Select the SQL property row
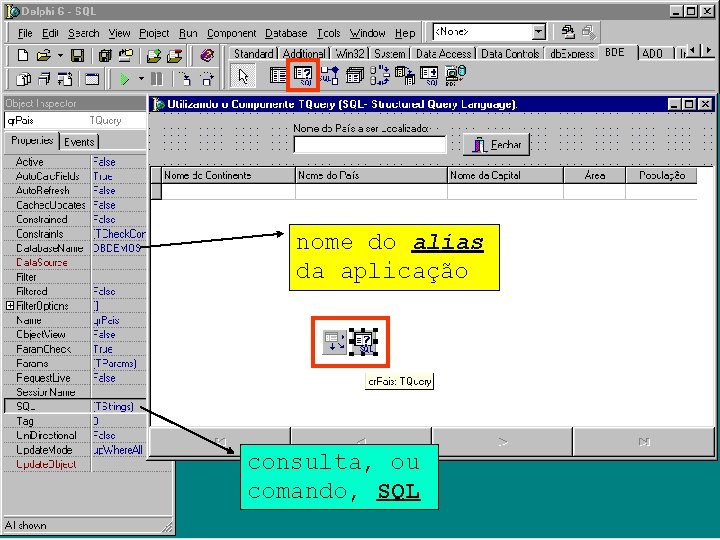The width and height of the screenshot is (720, 540). click(75, 406)
